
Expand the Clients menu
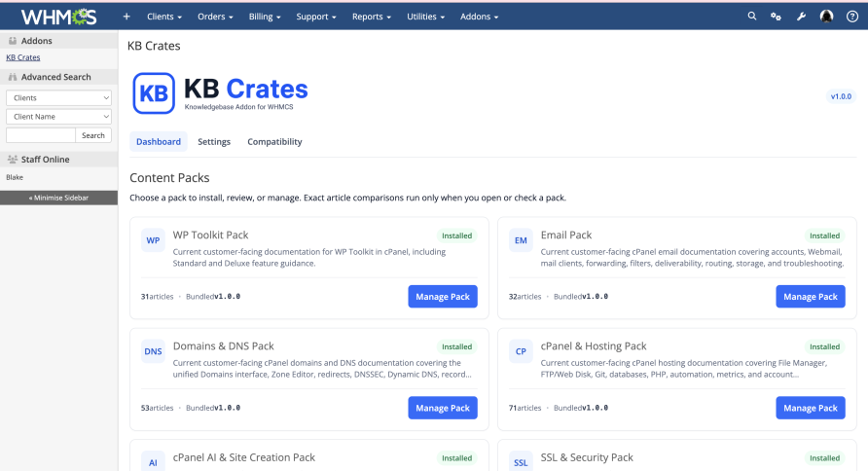click(164, 17)
